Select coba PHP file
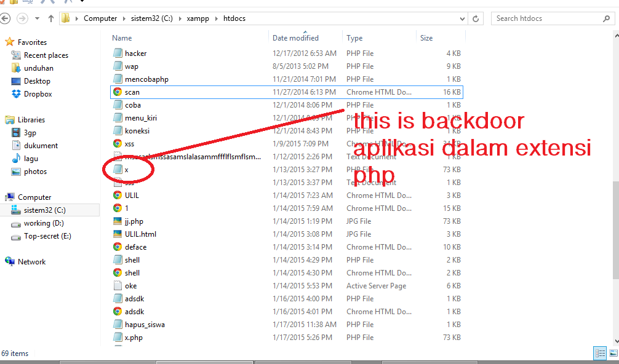 tap(287, 105)
